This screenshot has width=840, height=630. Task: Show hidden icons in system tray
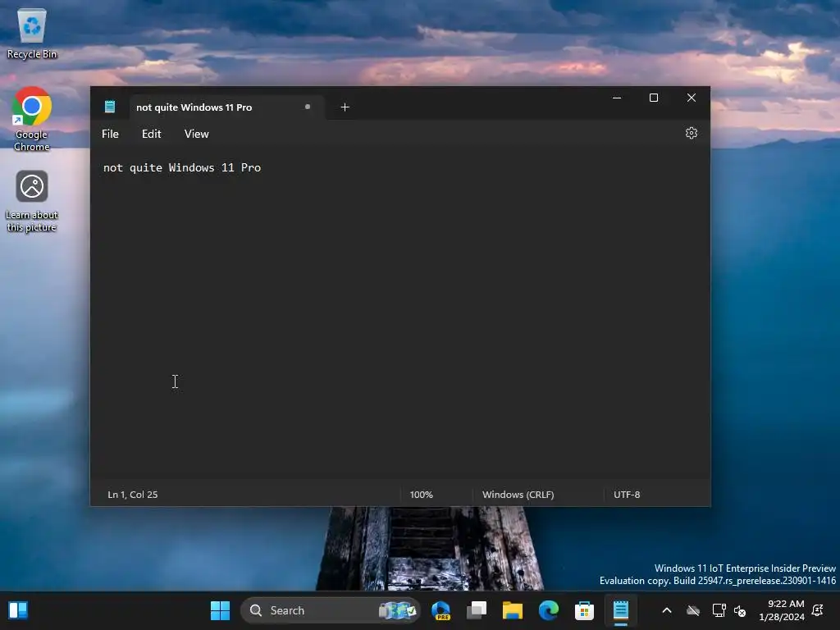666,610
